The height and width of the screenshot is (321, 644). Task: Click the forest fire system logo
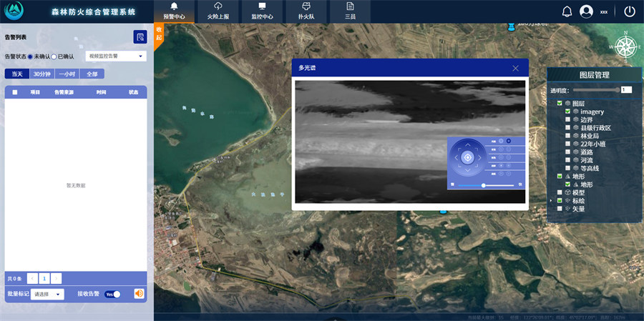pyautogui.click(x=14, y=11)
